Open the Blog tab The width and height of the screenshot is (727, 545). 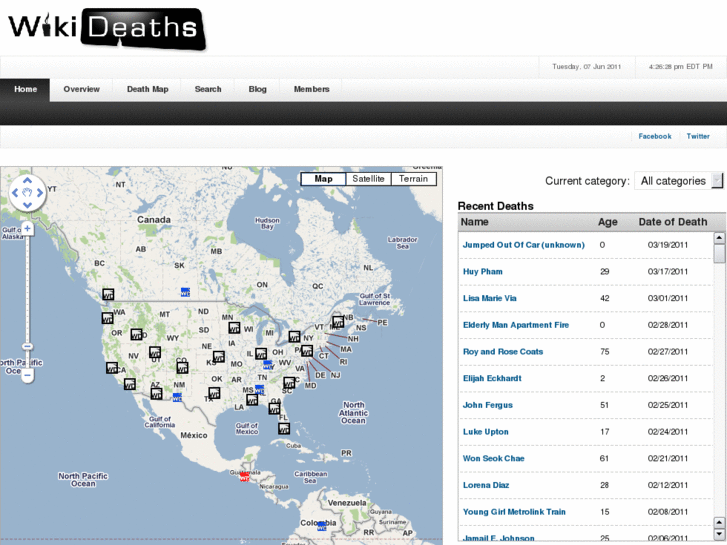(257, 90)
